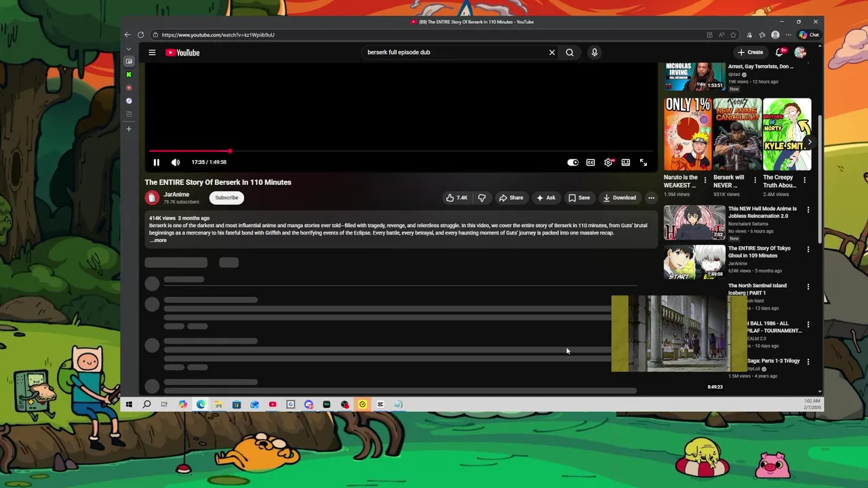Open 'Naruto is the WEAKEST' short thumbnail
Image resolution: width=868 pixels, height=488 pixels.
688,134
